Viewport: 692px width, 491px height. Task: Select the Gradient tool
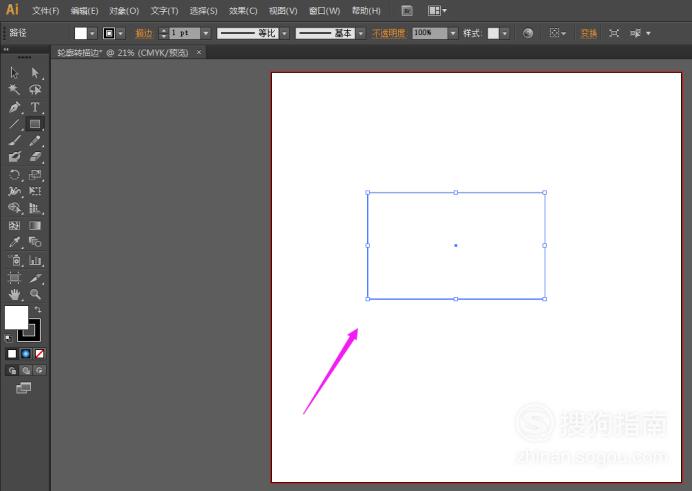(35, 226)
